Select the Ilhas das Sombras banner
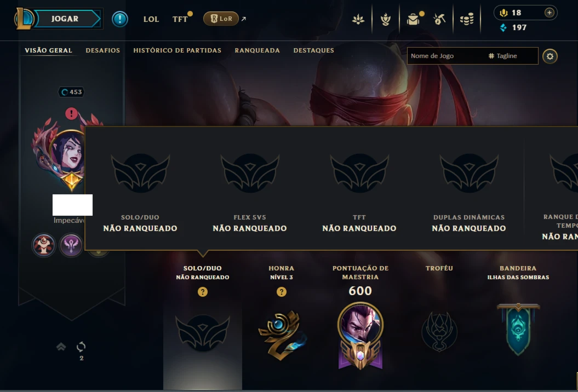The width and height of the screenshot is (578, 392). (518, 330)
